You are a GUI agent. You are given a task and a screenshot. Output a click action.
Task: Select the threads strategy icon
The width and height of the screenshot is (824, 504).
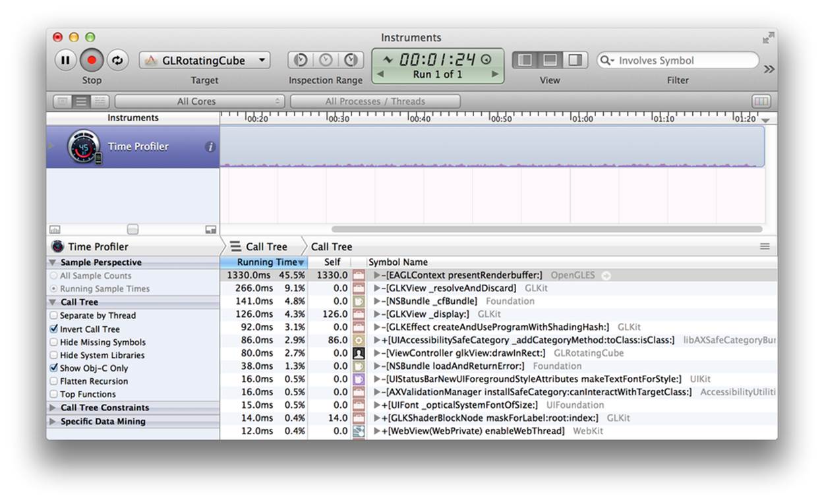pos(100,101)
